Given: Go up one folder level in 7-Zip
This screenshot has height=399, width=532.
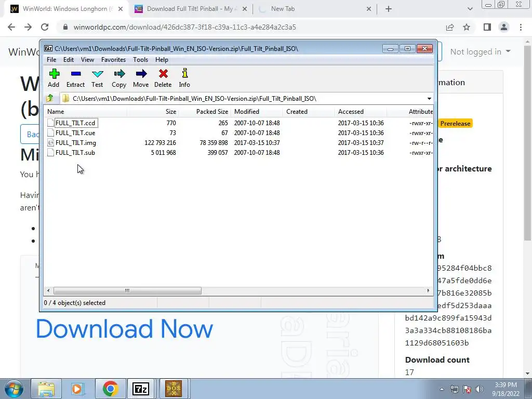Looking at the screenshot, I should point(50,98).
